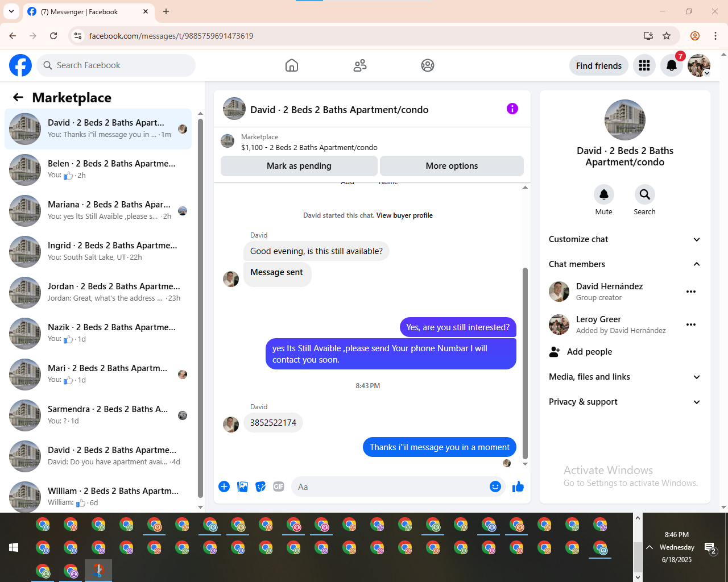Bookmark this page with the star icon

667,36
